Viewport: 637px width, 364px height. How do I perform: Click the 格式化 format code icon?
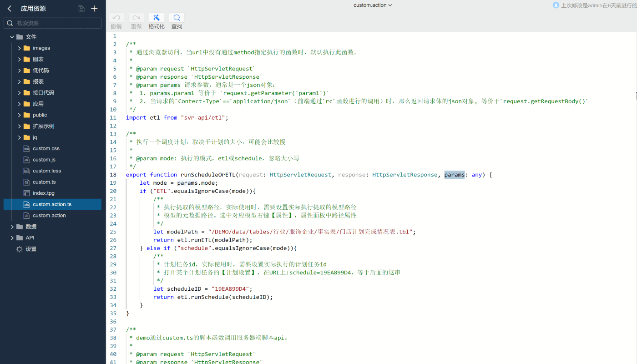click(x=157, y=18)
